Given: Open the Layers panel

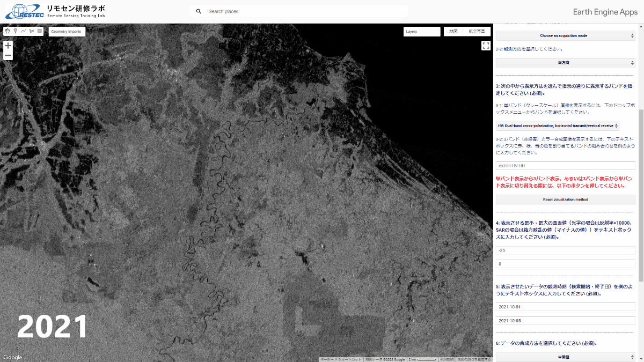Looking at the screenshot, I should point(422,32).
